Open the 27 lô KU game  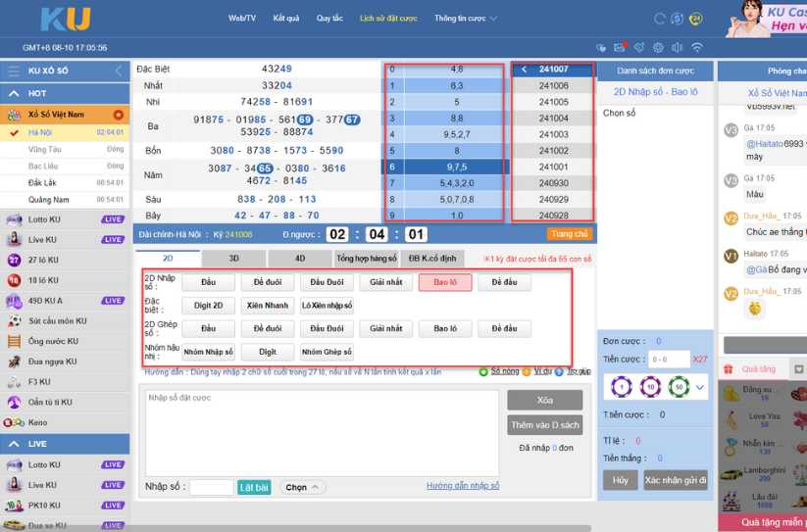coord(65,260)
